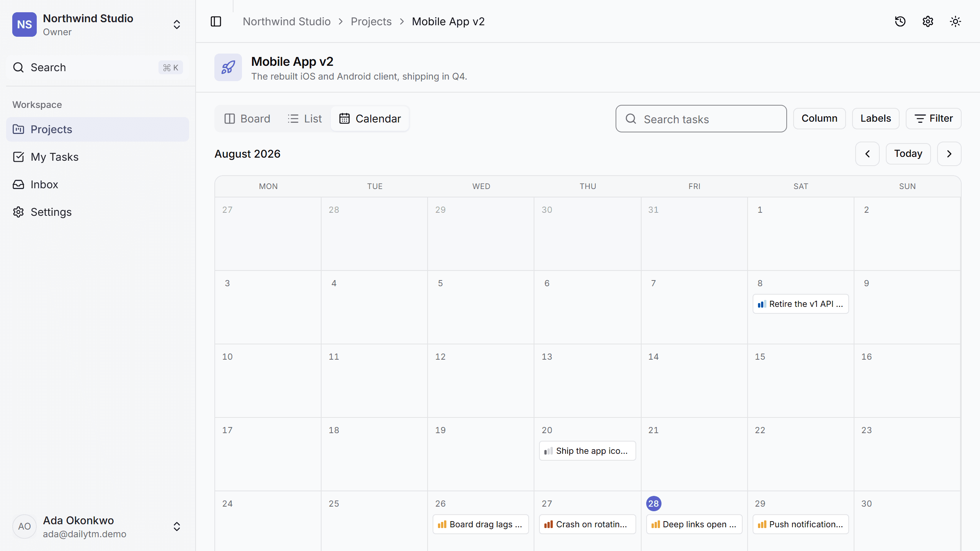Switch to the List view tab
The height and width of the screenshot is (551, 980).
point(305,119)
